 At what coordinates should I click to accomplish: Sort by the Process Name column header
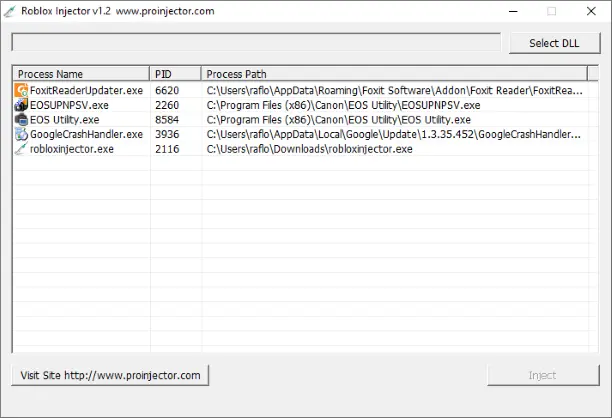[x=81, y=74]
